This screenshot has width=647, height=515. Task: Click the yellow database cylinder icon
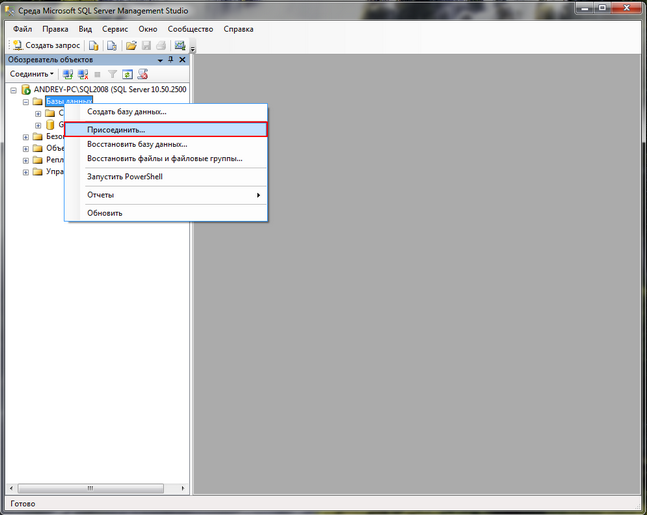pyautogui.click(x=50, y=125)
